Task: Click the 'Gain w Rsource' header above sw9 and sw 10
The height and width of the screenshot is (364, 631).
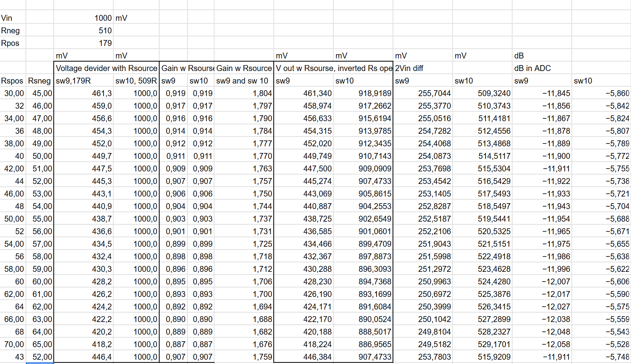Action: pyautogui.click(x=244, y=68)
